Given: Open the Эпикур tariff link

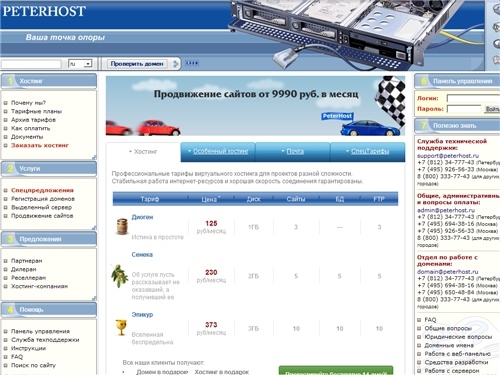Looking at the screenshot, I should pos(142,315).
